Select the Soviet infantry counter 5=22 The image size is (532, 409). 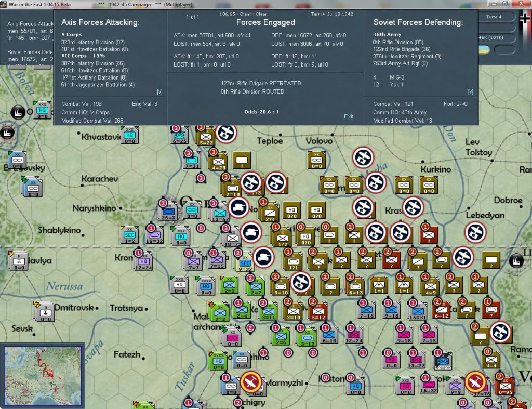point(206,138)
